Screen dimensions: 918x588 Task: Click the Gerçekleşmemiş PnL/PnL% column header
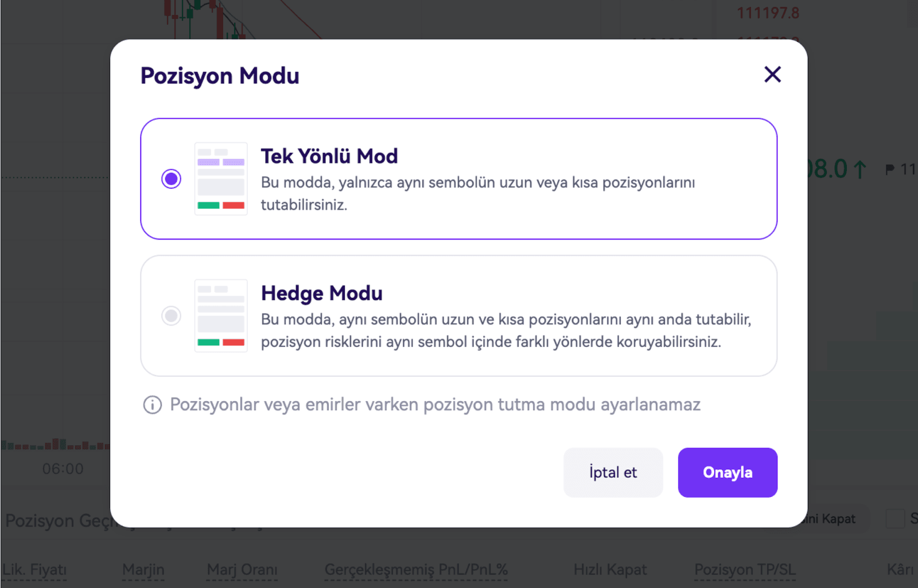416,570
